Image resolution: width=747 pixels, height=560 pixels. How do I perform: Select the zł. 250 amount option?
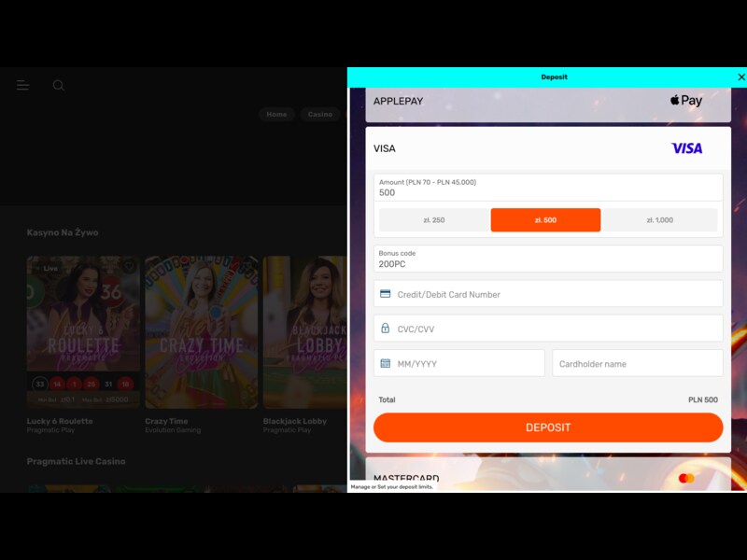(x=433, y=220)
